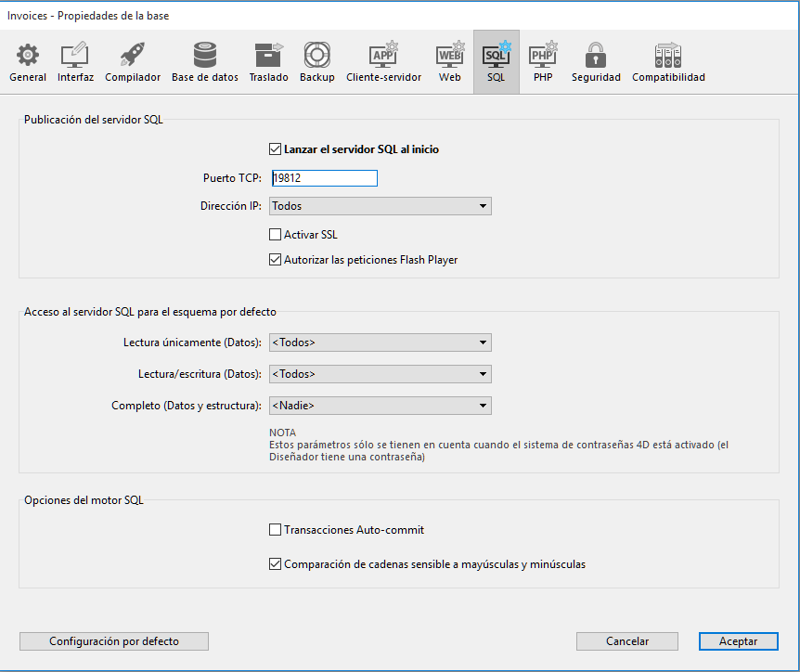800x672 pixels.
Task: Select the Seguridad padlock icon
Action: [596, 56]
